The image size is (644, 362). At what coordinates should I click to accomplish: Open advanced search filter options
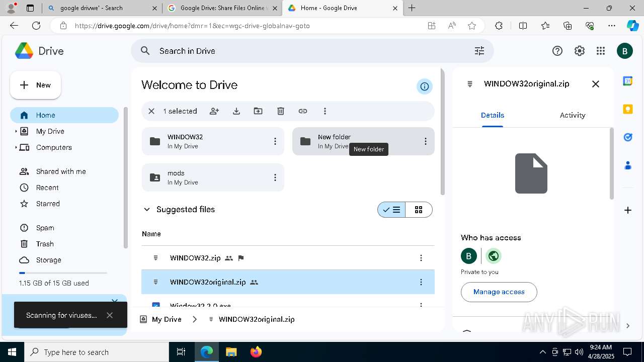coord(479,51)
